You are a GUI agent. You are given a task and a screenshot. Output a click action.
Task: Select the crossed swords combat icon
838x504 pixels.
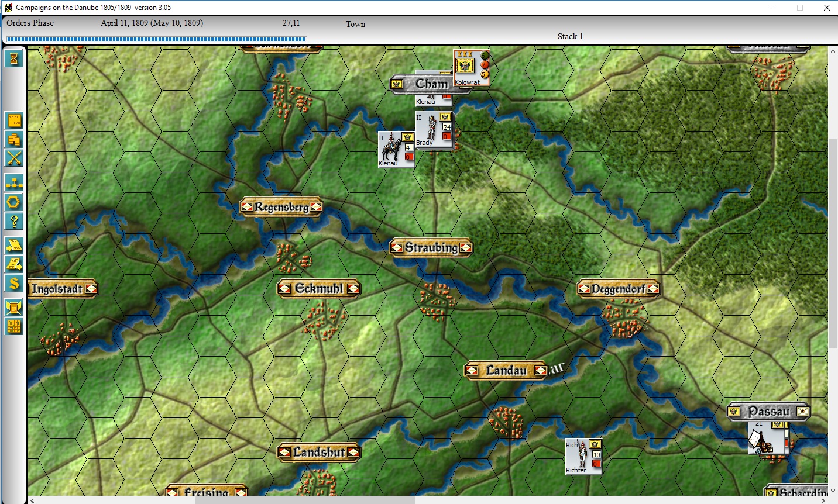[14, 158]
